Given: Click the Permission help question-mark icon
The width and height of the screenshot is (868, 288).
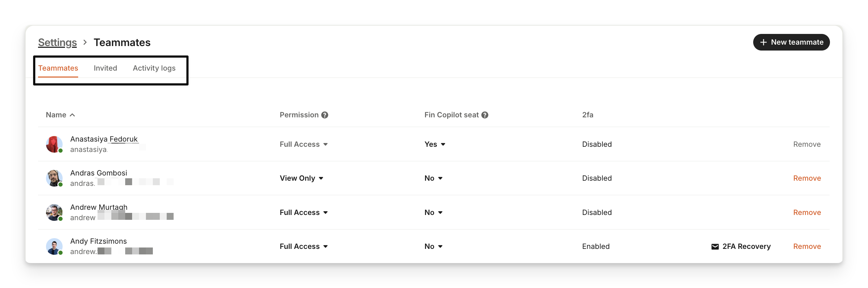Looking at the screenshot, I should (x=324, y=115).
